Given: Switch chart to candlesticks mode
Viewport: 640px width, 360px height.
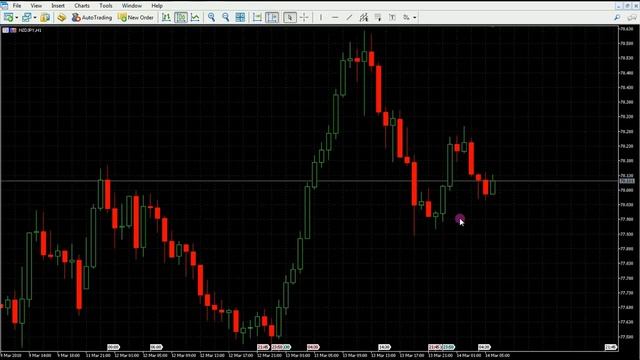Looking at the screenshot, I should [x=181, y=17].
